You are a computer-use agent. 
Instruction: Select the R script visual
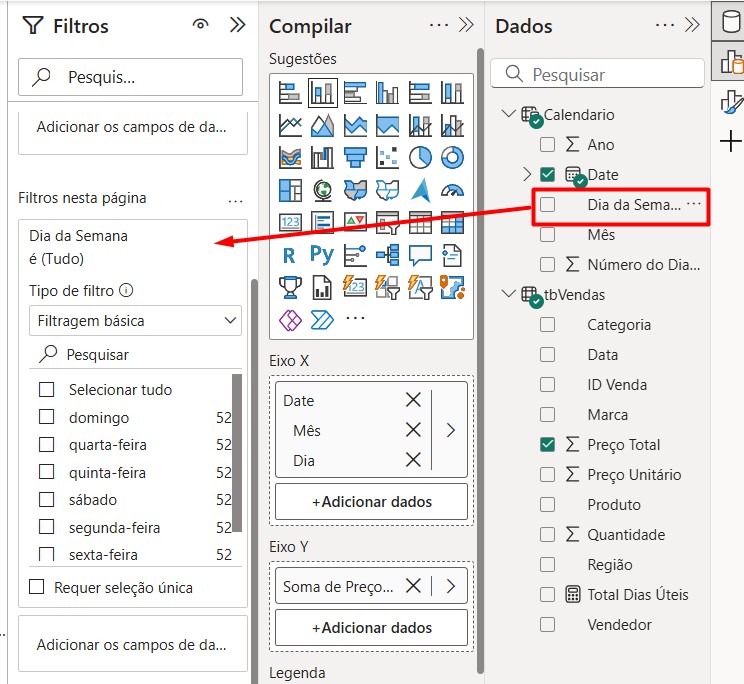pos(290,255)
